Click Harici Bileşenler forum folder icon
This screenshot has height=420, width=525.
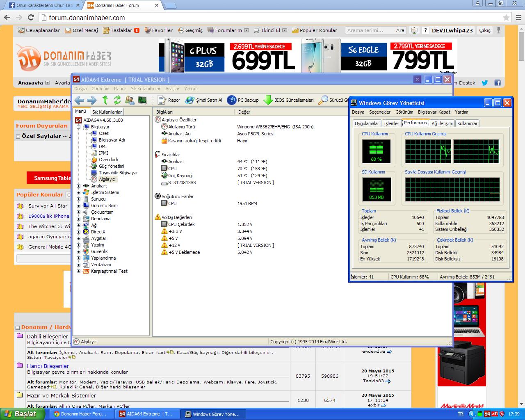pyautogui.click(x=20, y=365)
